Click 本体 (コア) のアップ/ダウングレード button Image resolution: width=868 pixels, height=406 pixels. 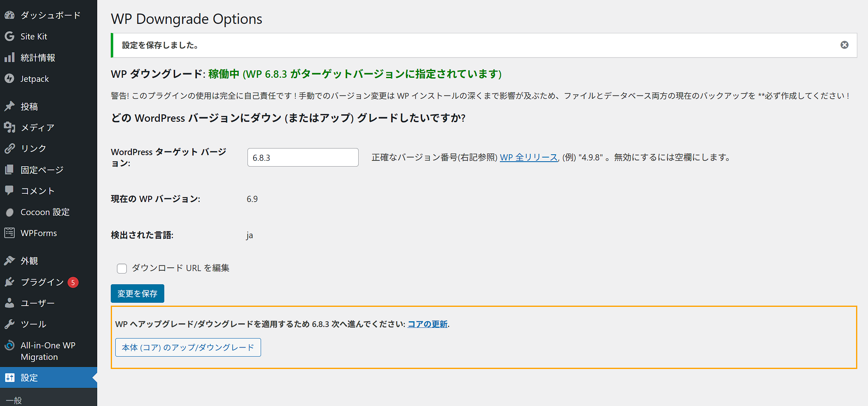click(x=188, y=348)
